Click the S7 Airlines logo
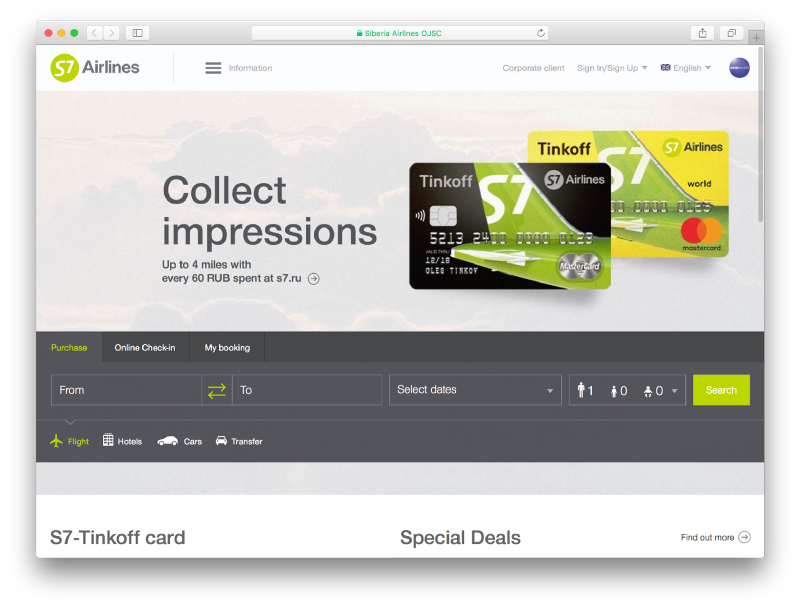Viewport: 800px width, 609px height. (x=95, y=67)
